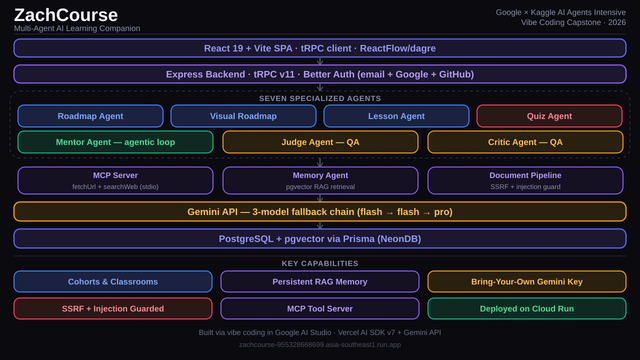Click the MCP Server box

[x=116, y=180]
